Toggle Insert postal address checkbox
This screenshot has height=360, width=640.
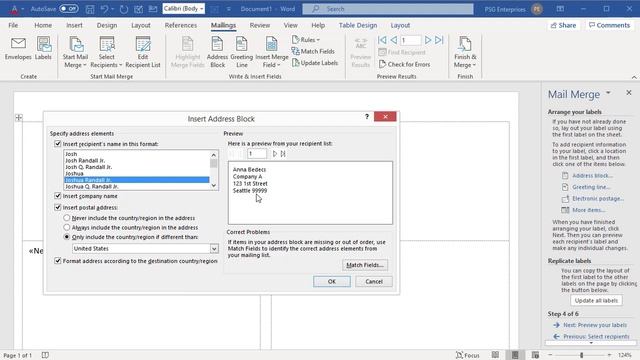pyautogui.click(x=58, y=207)
